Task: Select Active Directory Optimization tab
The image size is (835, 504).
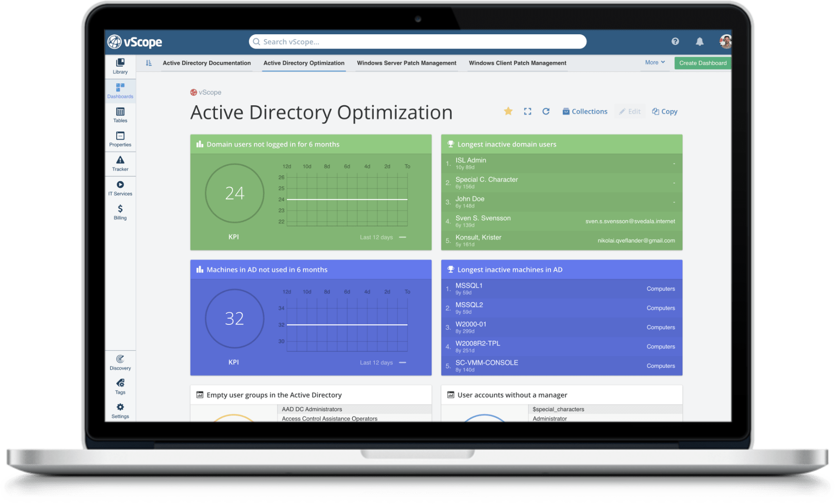Action: coord(304,63)
